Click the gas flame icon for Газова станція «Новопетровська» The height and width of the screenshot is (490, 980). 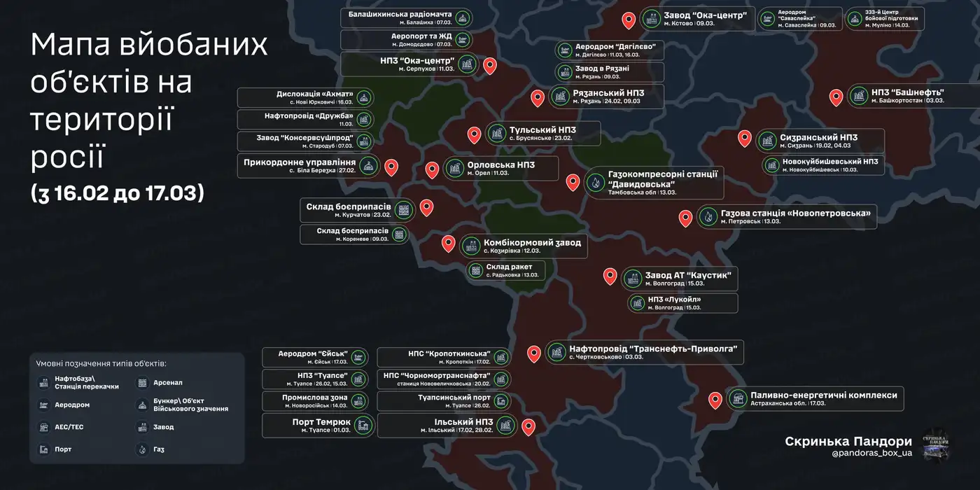coord(708,216)
